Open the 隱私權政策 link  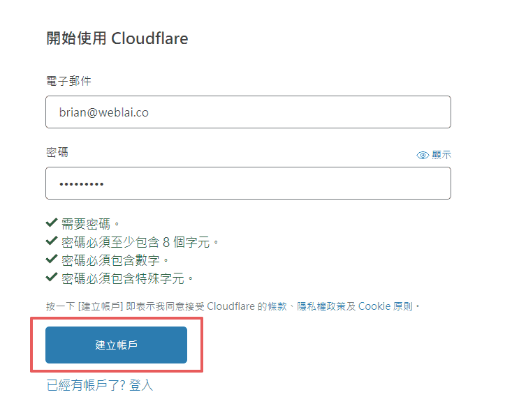[x=321, y=306]
